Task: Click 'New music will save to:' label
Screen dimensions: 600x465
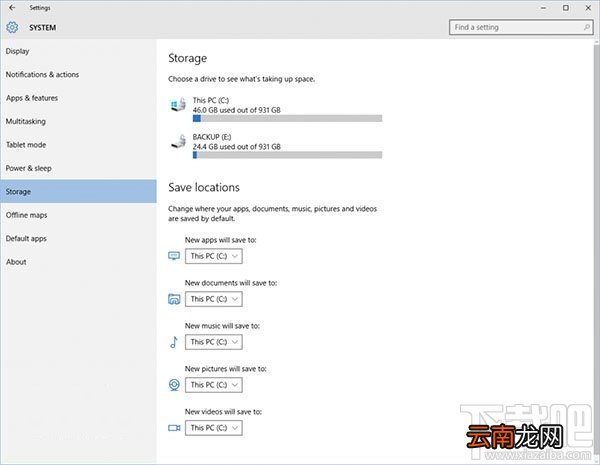Action: pos(222,326)
